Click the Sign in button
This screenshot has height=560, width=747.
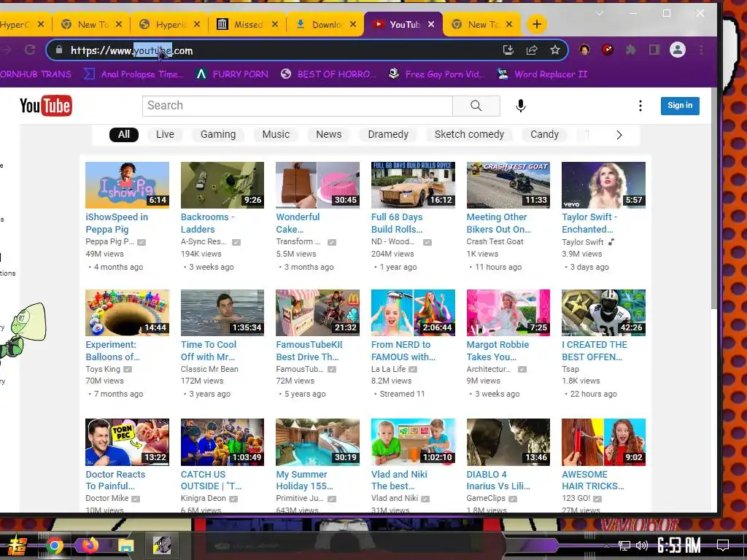(680, 106)
